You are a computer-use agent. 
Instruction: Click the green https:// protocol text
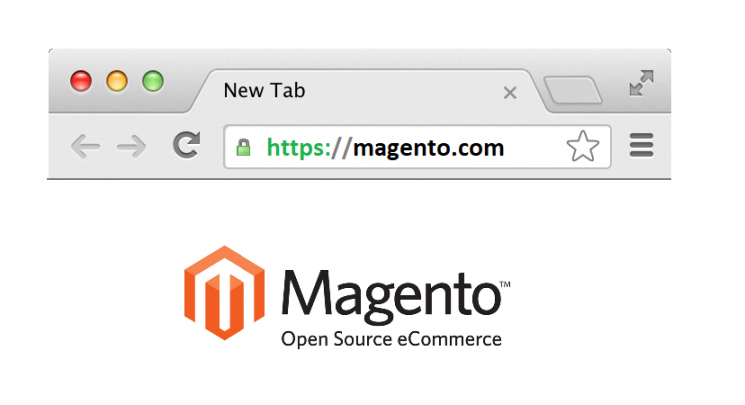(308, 148)
